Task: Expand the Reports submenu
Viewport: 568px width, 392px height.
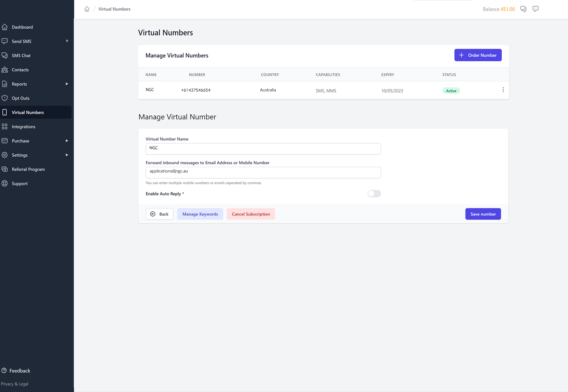Action: tap(67, 84)
